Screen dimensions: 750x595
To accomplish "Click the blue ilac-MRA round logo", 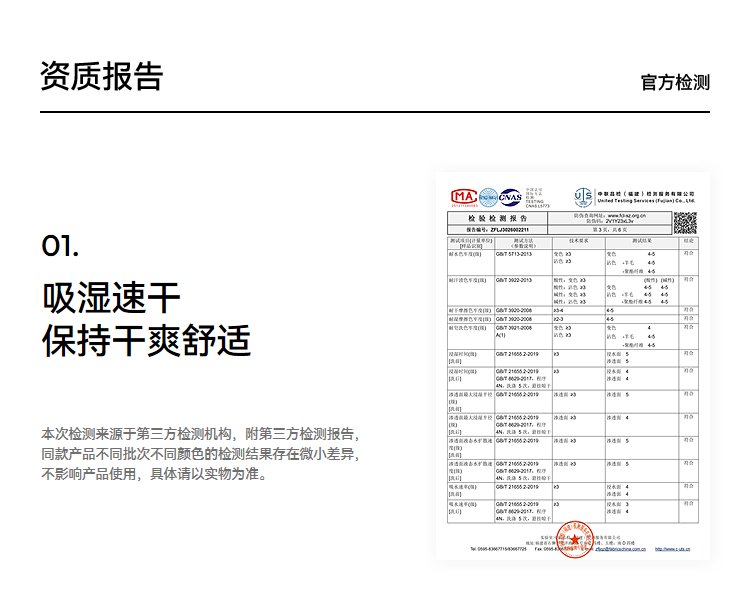I will pyautogui.click(x=488, y=197).
